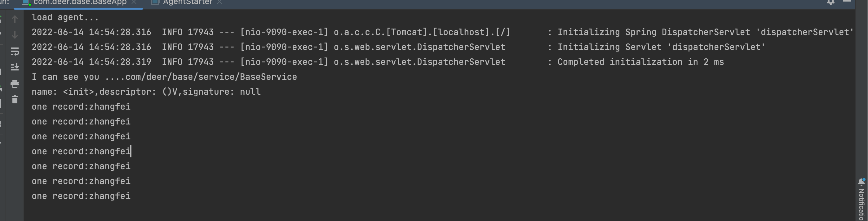
Task: Hide the Run panel with minus icon
Action: [847, 2]
